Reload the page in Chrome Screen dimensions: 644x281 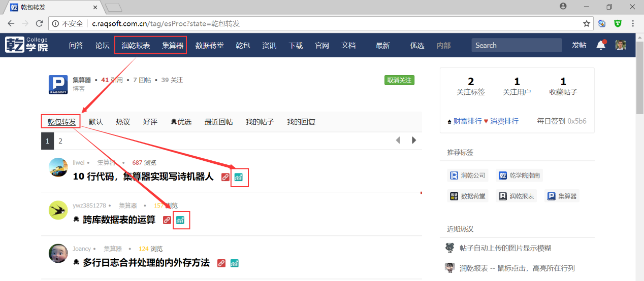tap(39, 23)
